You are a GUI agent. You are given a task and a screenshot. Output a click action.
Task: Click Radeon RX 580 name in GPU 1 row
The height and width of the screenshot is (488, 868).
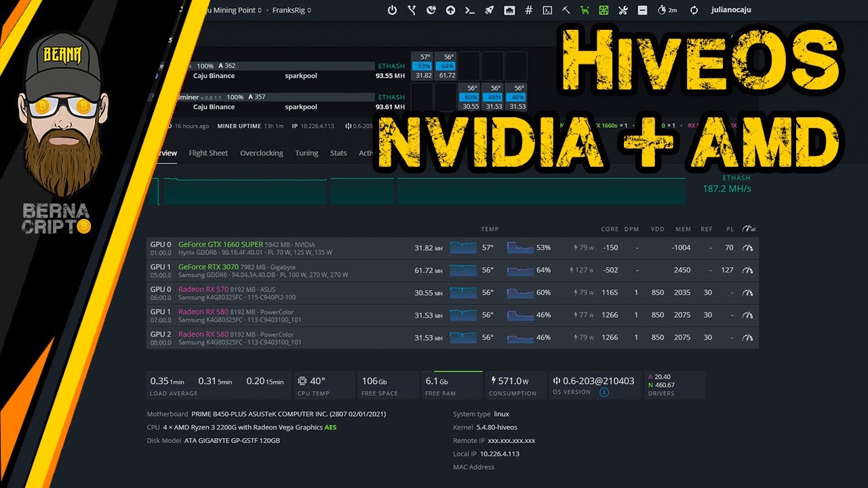click(203, 312)
